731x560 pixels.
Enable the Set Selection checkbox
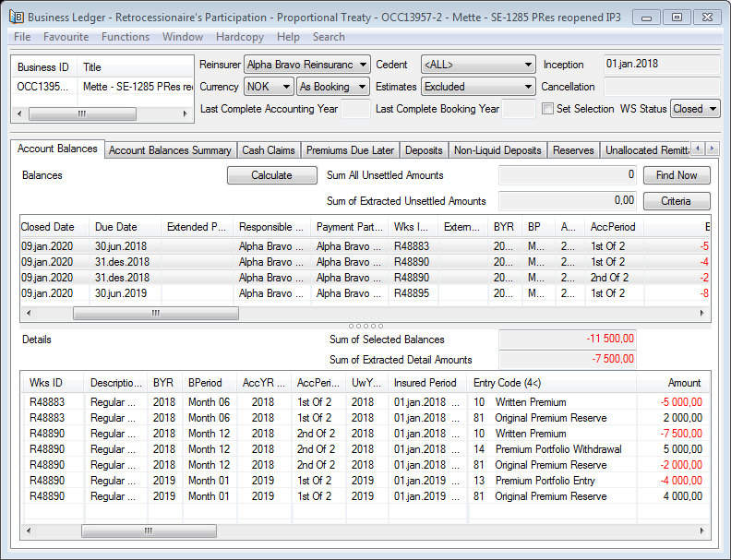click(548, 109)
